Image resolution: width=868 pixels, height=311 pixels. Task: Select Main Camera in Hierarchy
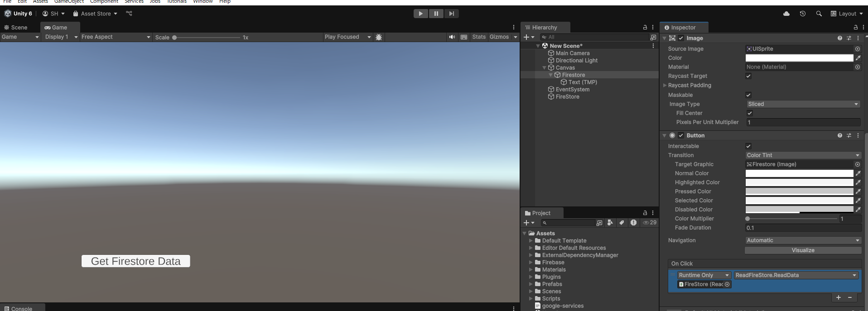(x=573, y=53)
